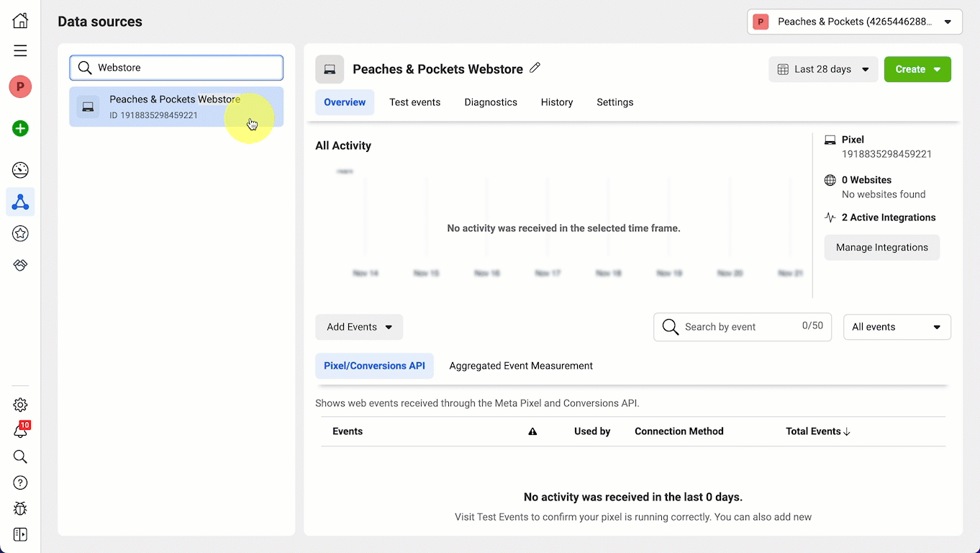Open the handshake partners icon
The height and width of the screenshot is (553, 980).
click(x=20, y=265)
